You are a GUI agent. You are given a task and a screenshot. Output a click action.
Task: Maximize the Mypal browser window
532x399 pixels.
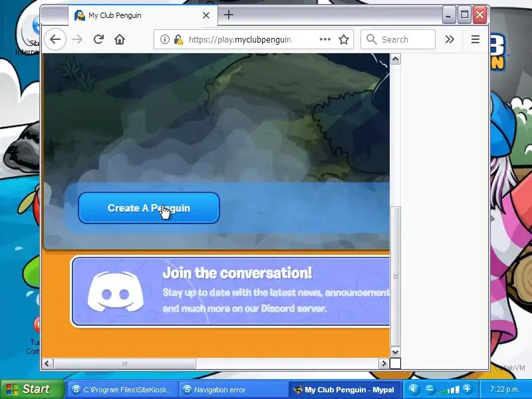pos(464,15)
